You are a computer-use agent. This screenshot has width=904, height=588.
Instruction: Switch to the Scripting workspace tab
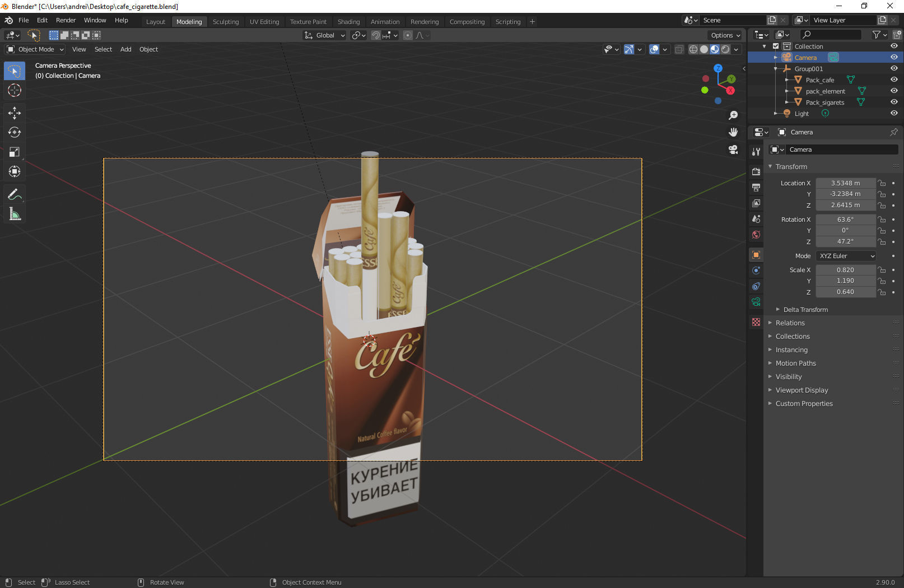tap(508, 22)
